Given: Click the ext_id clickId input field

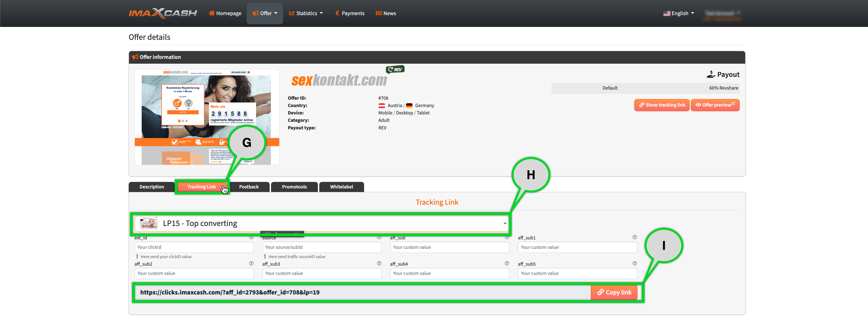Looking at the screenshot, I should 194,247.
